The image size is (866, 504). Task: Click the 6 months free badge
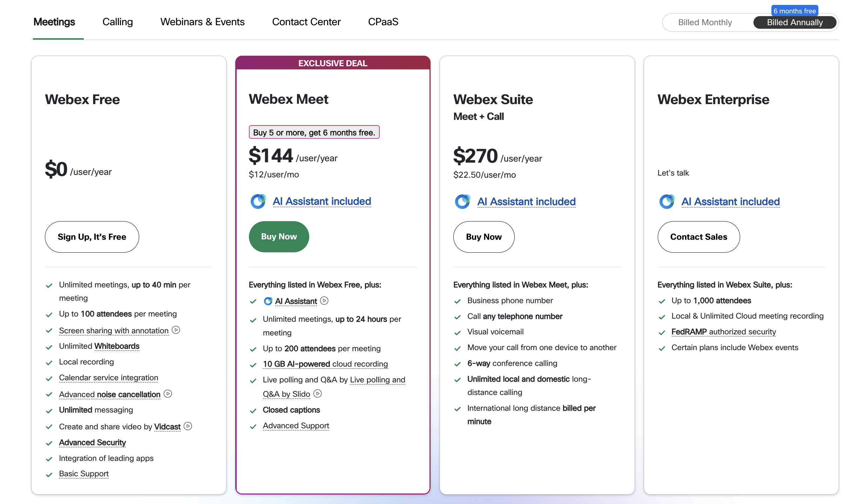click(794, 11)
